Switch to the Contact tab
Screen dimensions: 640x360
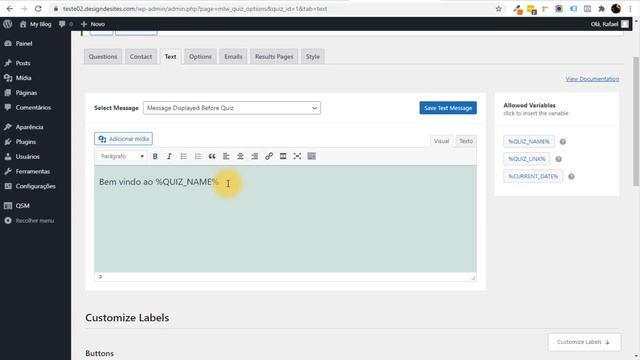[x=141, y=57]
